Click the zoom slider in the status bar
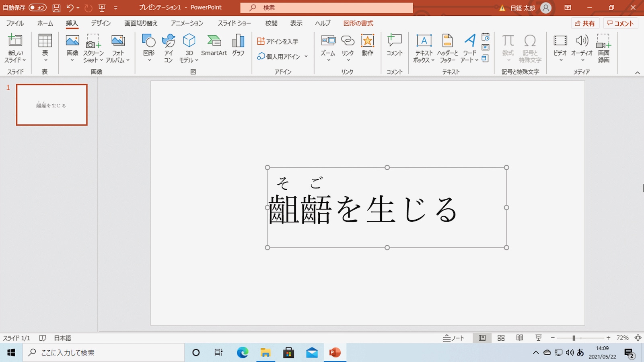The height and width of the screenshot is (362, 644). 580,338
